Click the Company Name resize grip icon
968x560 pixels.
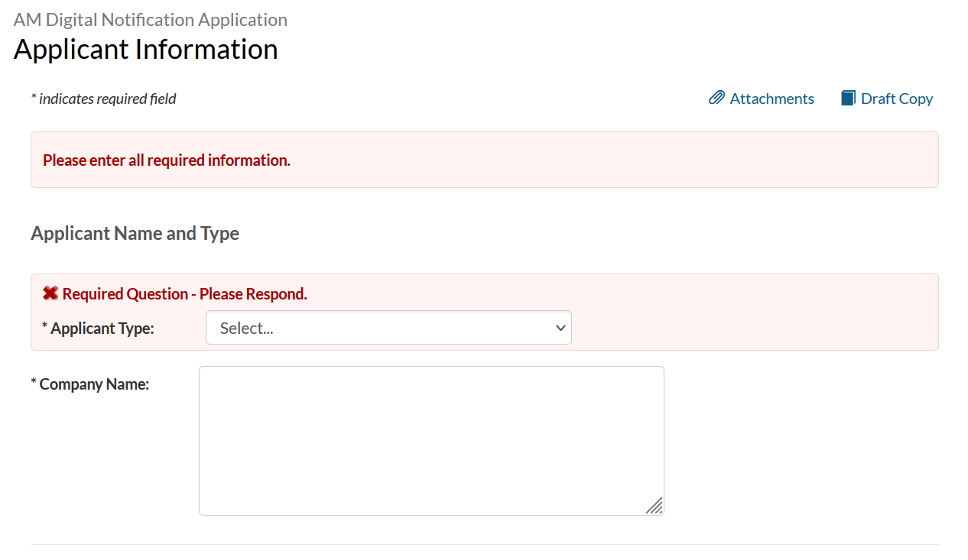[x=654, y=505]
